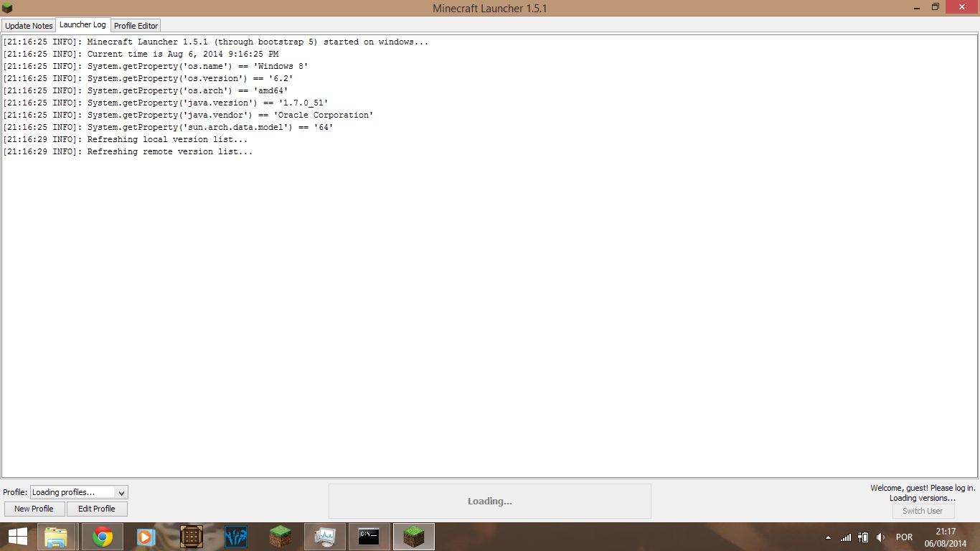The image size is (980, 551).
Task: Check the battery status tray icon
Action: coord(863,537)
